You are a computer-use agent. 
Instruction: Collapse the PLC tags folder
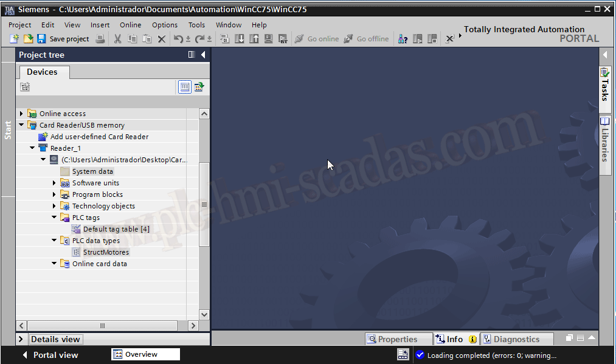point(54,218)
